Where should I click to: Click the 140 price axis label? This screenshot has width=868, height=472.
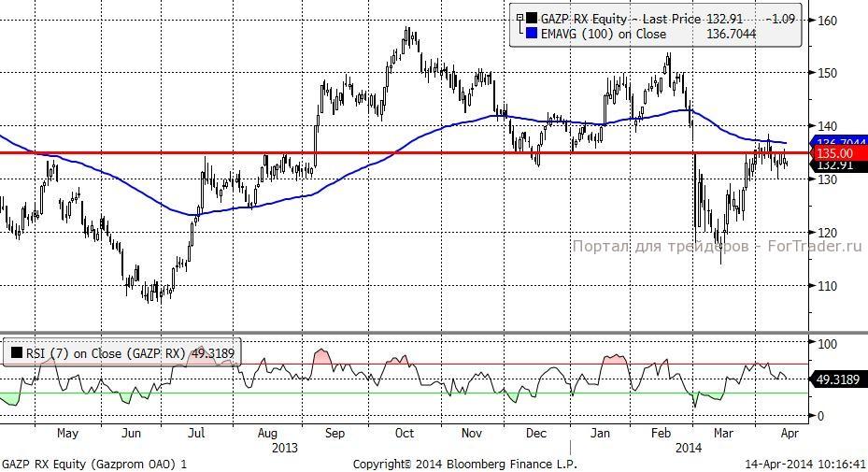coord(827,126)
